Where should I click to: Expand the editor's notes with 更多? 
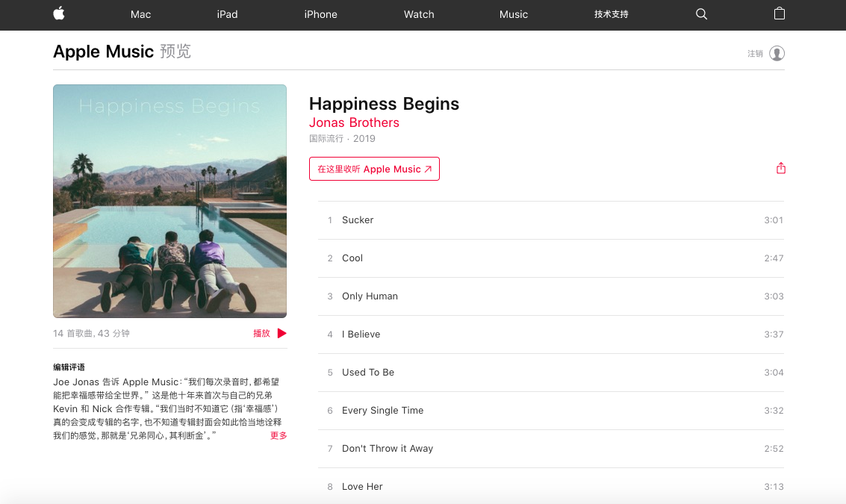[x=278, y=435]
